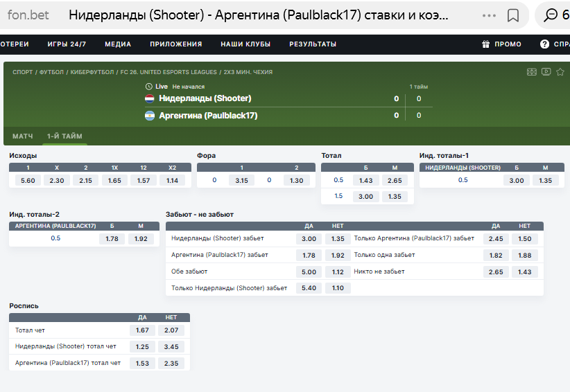Select Нидерланды тотал чет ДА 1.25

pyautogui.click(x=142, y=347)
